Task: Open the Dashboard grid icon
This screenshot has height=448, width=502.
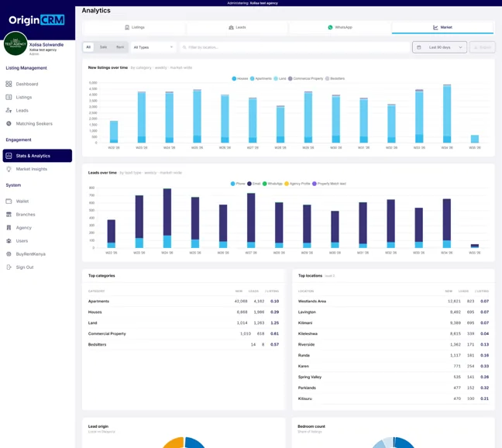Action: point(9,84)
